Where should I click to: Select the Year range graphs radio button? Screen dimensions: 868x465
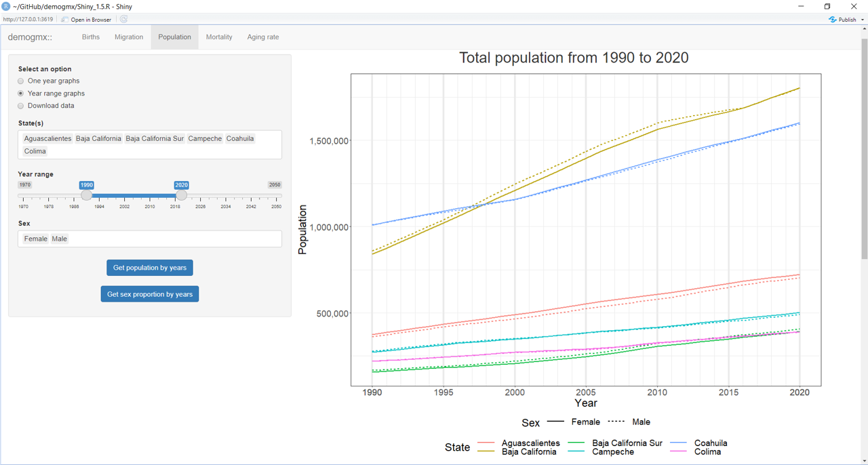click(x=21, y=94)
